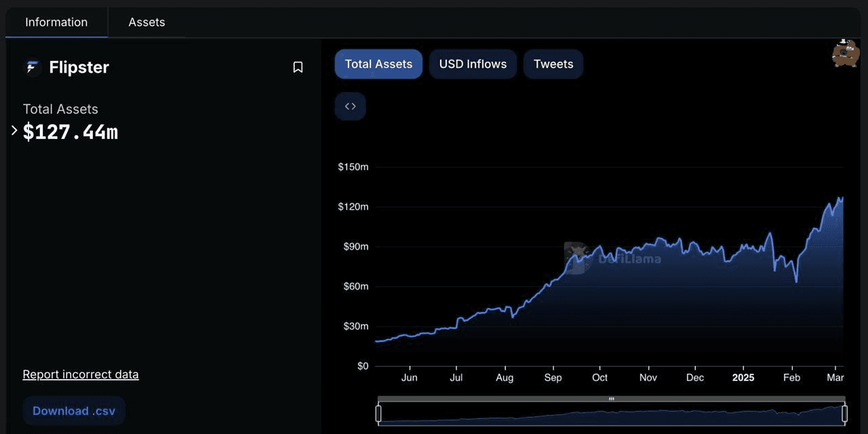Grab the right range slider handle
Screen dimensions: 868x434
point(845,414)
